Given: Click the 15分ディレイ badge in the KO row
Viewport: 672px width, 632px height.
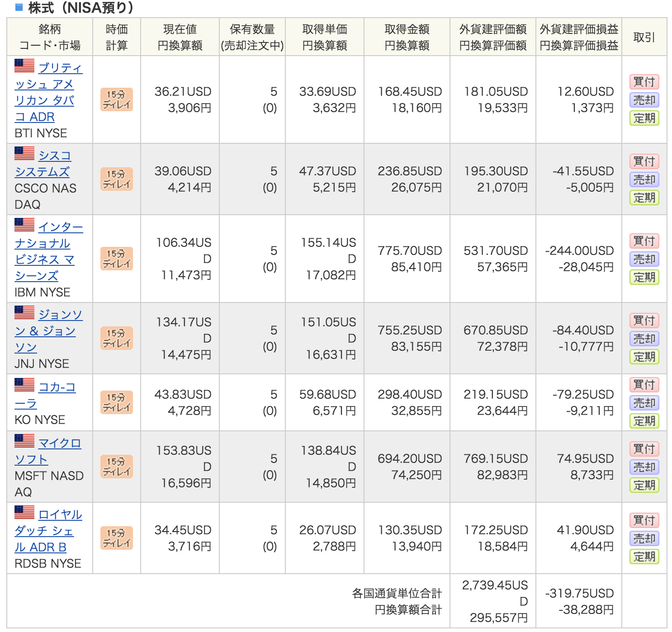Looking at the screenshot, I should [x=117, y=402].
